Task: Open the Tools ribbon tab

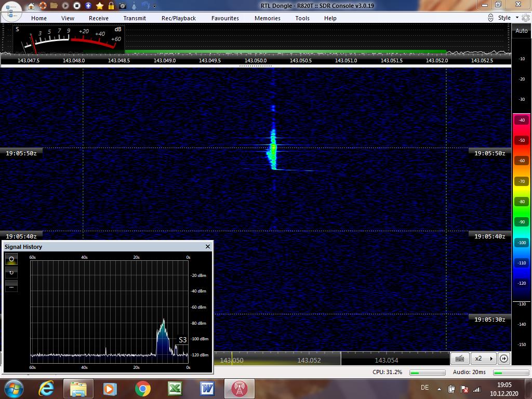Action: [302, 18]
